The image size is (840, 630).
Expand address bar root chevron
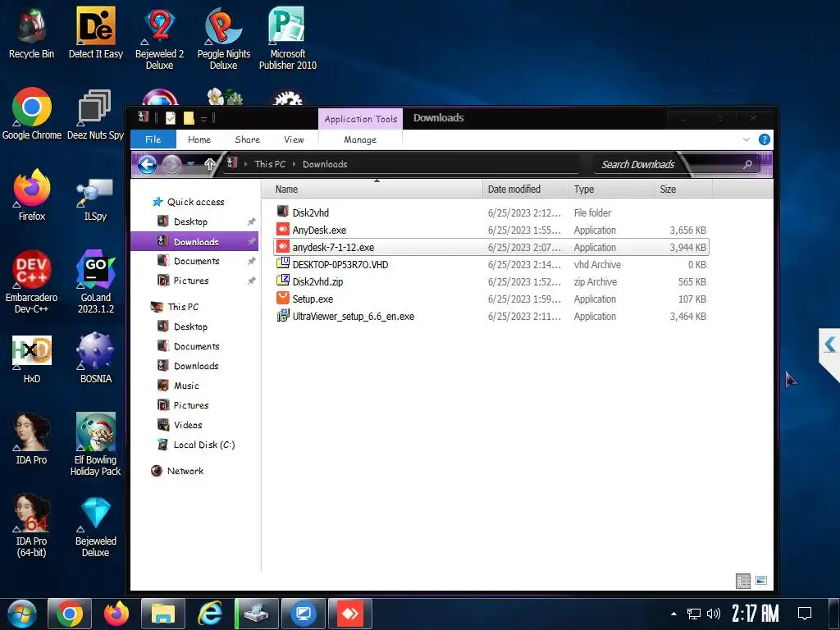point(246,164)
